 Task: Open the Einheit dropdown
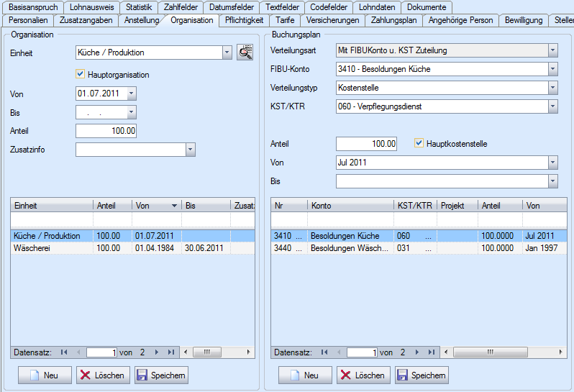click(227, 53)
